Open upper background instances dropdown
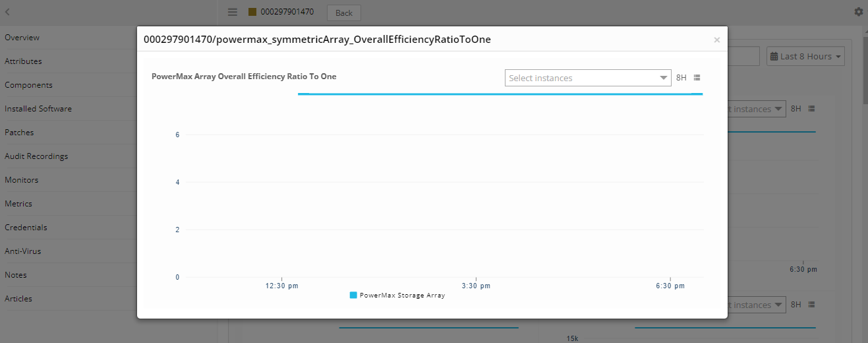 click(x=757, y=109)
